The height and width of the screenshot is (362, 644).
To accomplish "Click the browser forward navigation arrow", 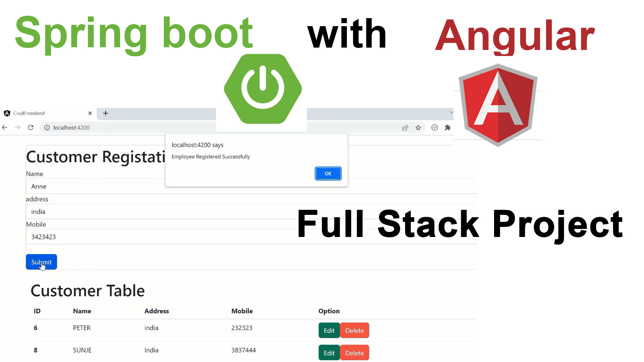I will click(x=16, y=128).
